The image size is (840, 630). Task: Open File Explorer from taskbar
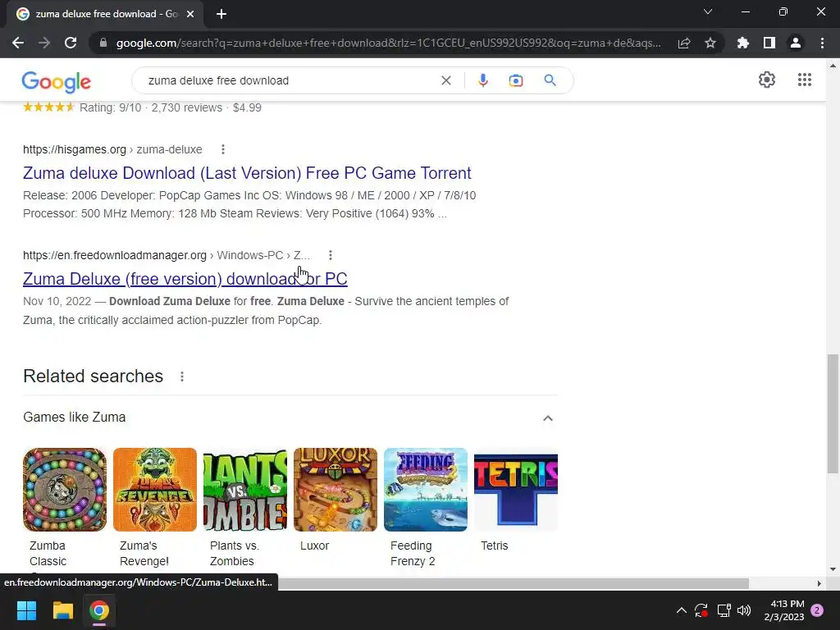tap(62, 610)
